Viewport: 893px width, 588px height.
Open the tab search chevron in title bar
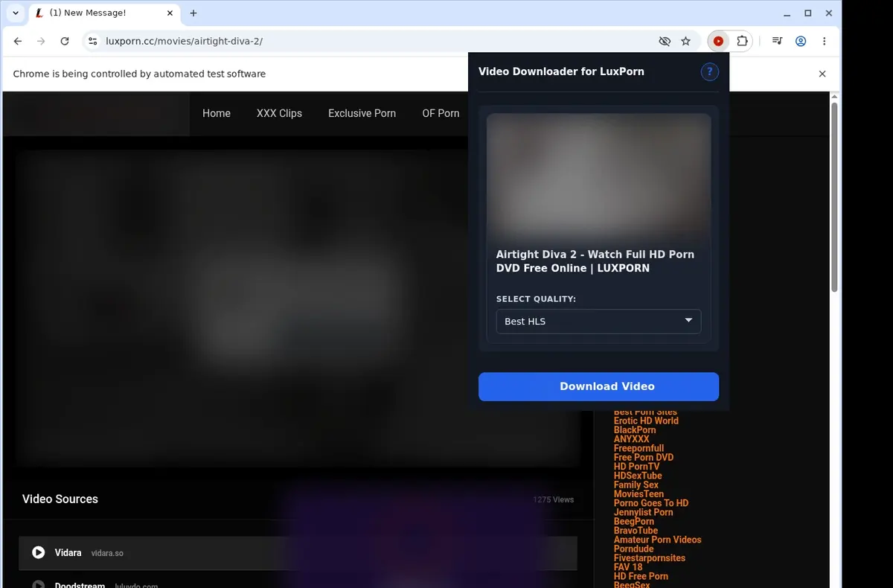point(16,13)
